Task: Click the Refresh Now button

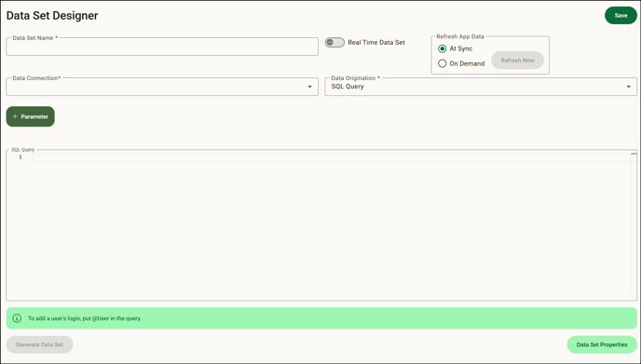Action: coord(517,61)
